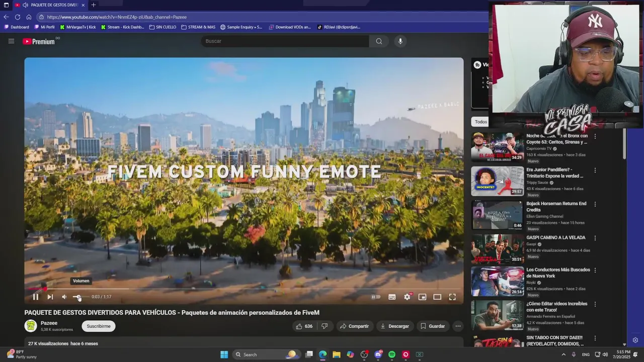This screenshot has height=362, width=644.
Task: Open the options menu for the Coyote 63 video
Action: coord(595,136)
